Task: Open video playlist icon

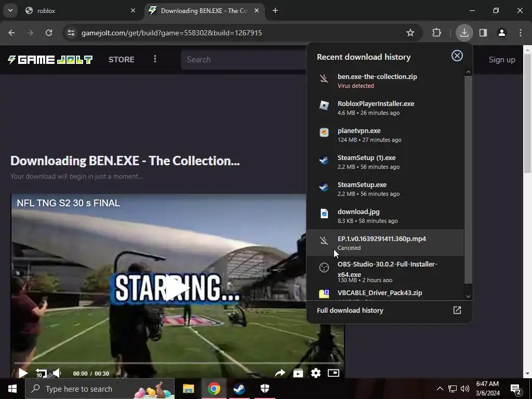Action: point(298,373)
